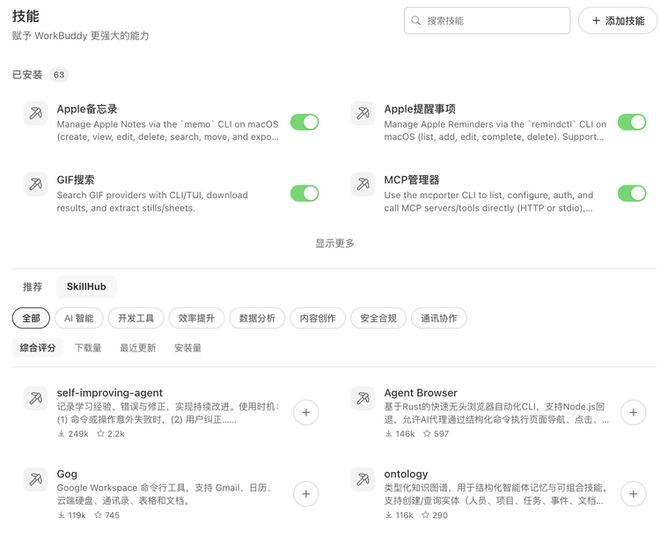Click star icon next to 745
This screenshot has width=660, height=539.
click(98, 515)
